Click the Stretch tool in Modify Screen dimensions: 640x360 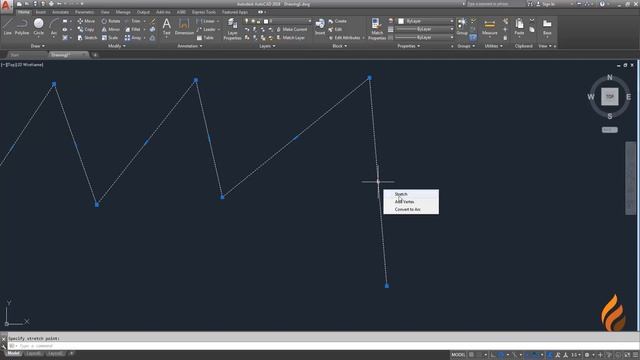[87, 38]
